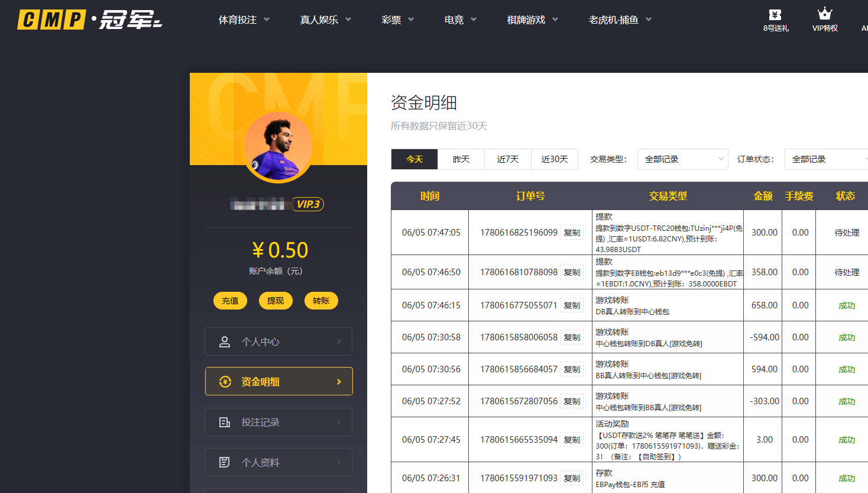Click the 订单号 column header

click(530, 196)
